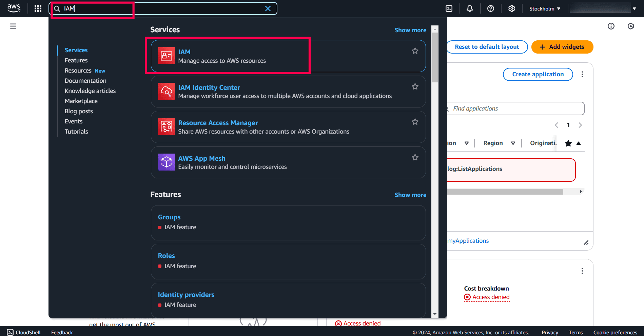Open the hamburger navigation menu

(13, 26)
